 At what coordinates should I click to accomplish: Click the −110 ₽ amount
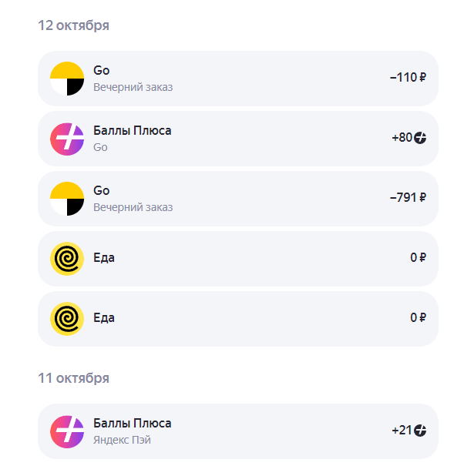tap(408, 78)
